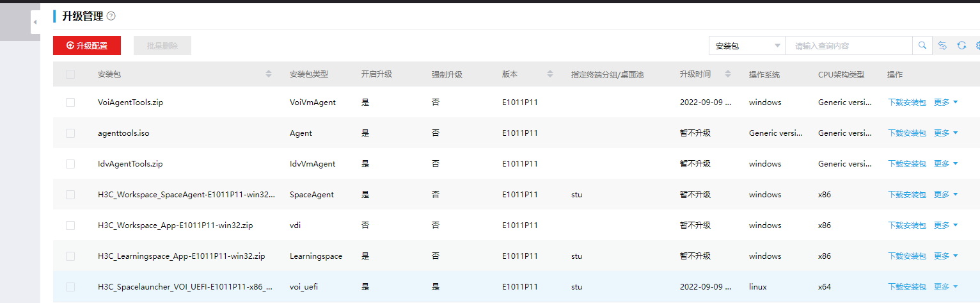Click the CPU架构类型 column header
This screenshot has height=303, width=980.
pyautogui.click(x=841, y=74)
